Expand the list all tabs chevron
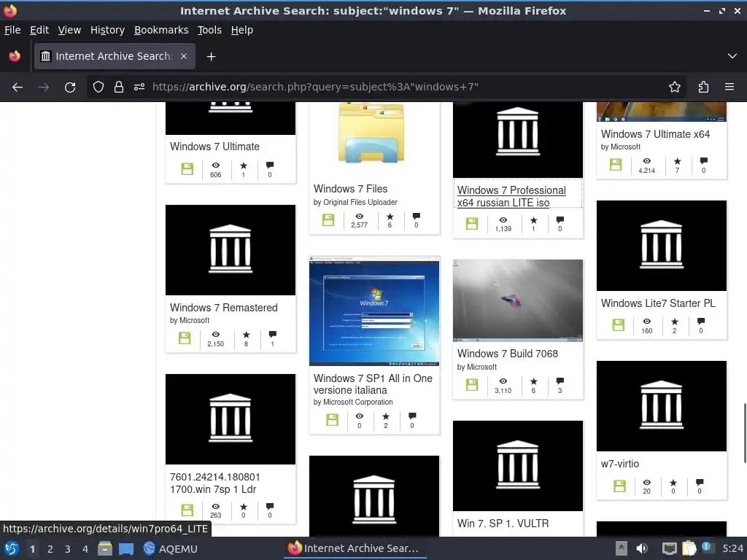The height and width of the screenshot is (560, 747). point(732,56)
